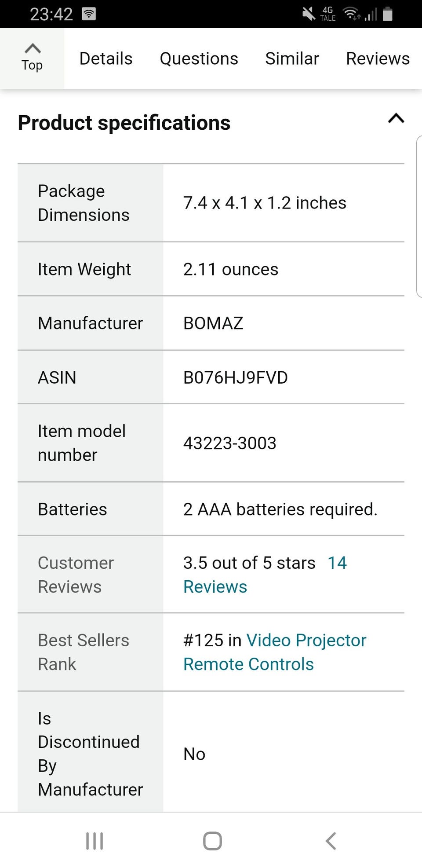
Task: Tap the Wi-Fi calling icon in status bar
Action: coord(89,14)
